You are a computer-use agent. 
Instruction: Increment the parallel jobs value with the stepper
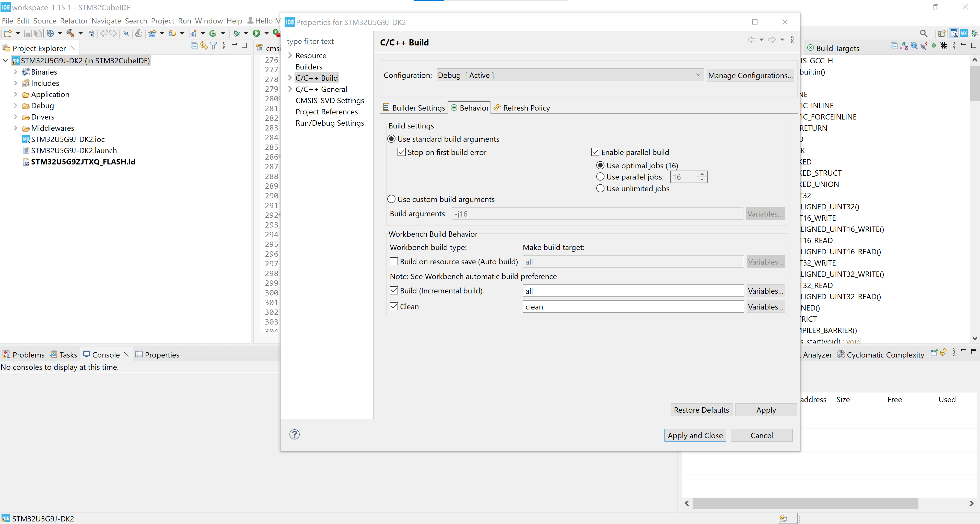702,174
